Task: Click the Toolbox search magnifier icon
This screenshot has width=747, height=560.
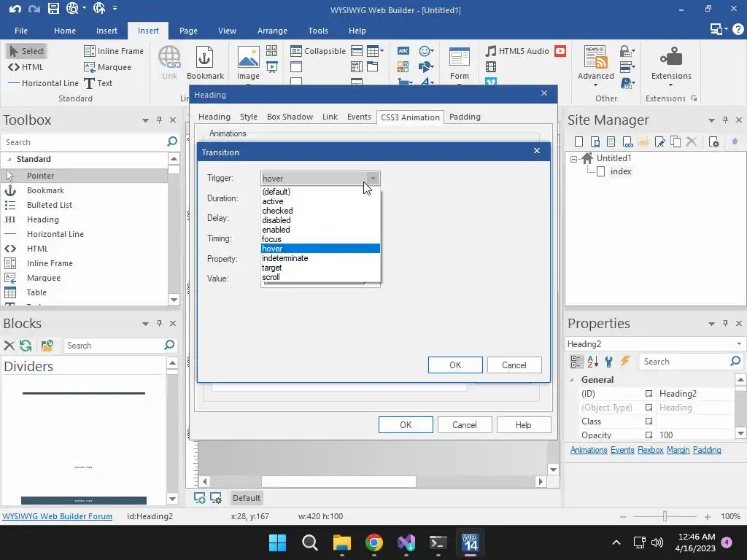Action: coord(172,141)
